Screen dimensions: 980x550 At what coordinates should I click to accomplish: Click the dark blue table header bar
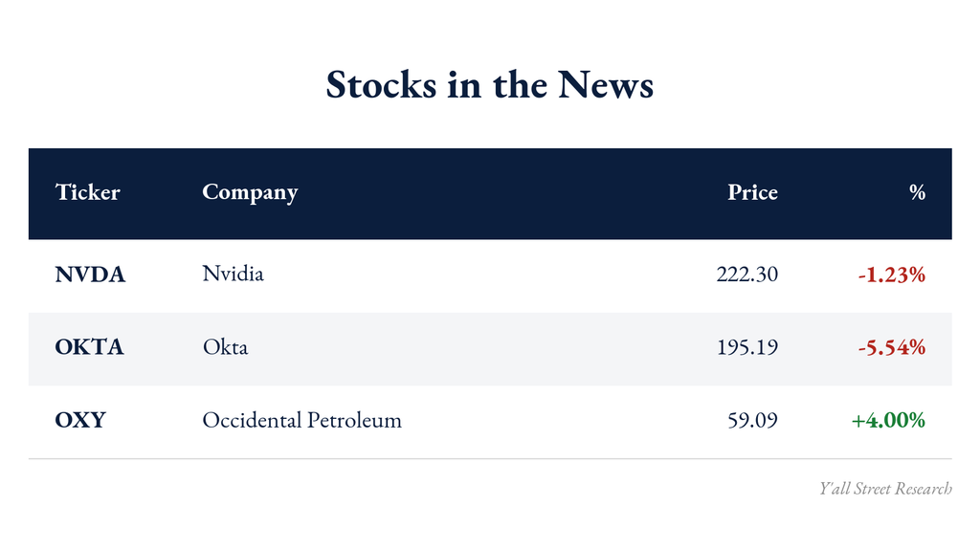[490, 194]
